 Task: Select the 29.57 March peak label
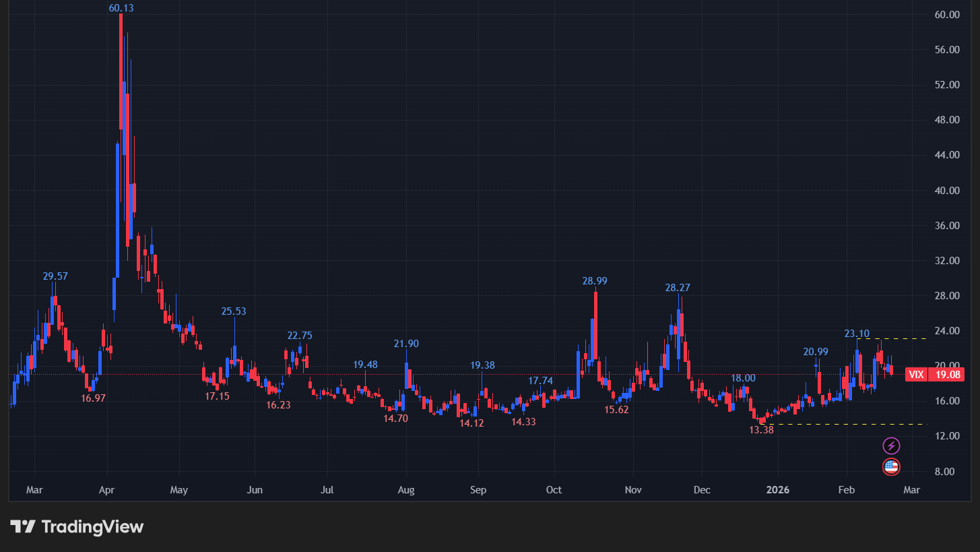55,276
